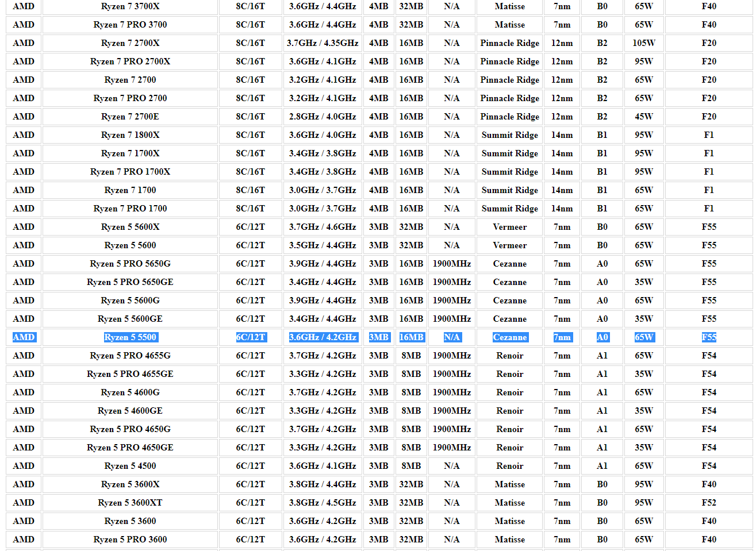Image resolution: width=756 pixels, height=551 pixels.
Task: Click 14nm in the Ryzen 7 1700 row
Action: click(x=562, y=190)
